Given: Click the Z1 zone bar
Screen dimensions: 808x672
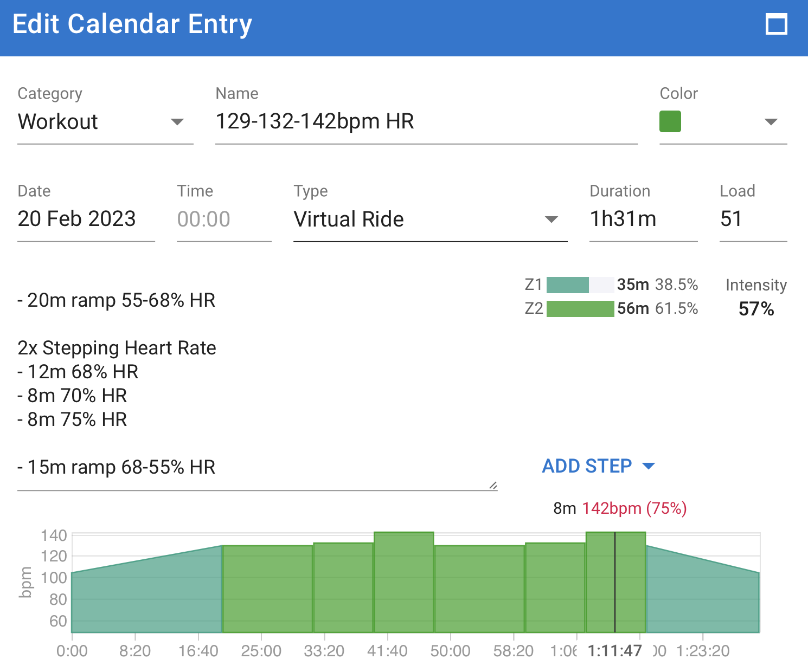Looking at the screenshot, I should pos(580,285).
